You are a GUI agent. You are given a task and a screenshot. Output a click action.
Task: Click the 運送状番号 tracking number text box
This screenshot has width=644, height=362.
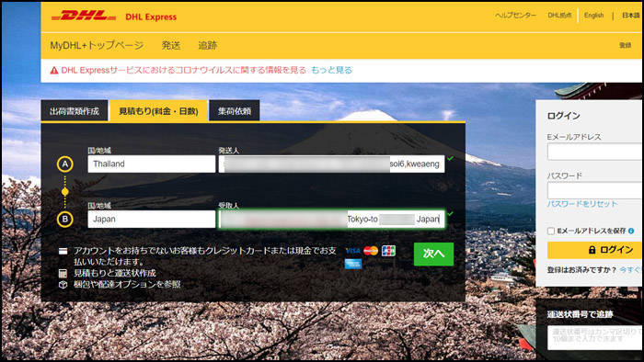[x=594, y=338]
